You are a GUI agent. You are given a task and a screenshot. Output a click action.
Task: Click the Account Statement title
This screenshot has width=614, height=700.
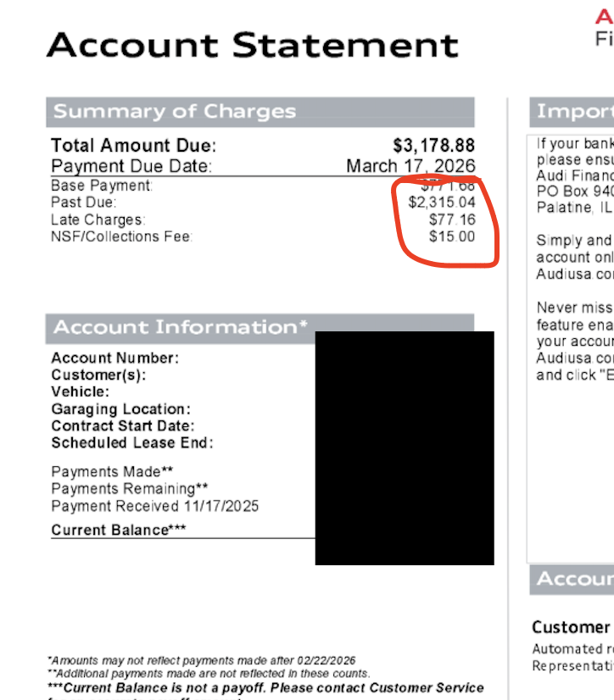point(253,45)
